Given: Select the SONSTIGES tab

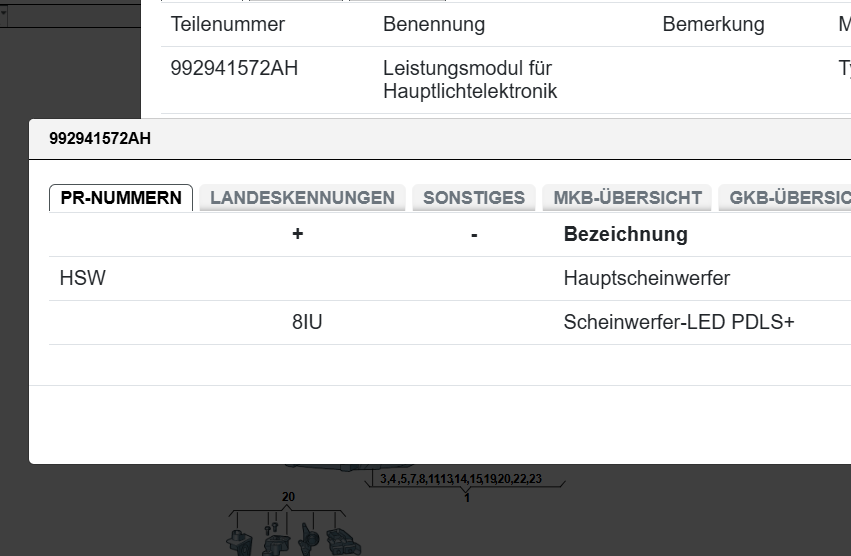Looking at the screenshot, I should pyautogui.click(x=473, y=198).
